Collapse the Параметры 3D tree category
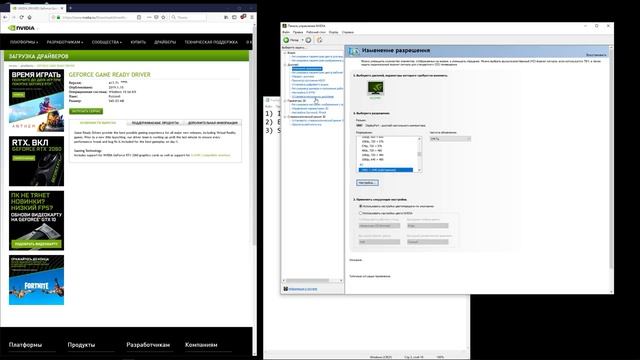The width and height of the screenshot is (640, 360). pos(285,100)
